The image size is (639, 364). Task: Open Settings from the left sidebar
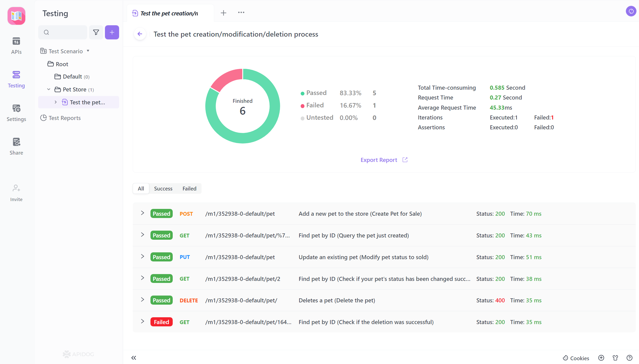(16, 112)
